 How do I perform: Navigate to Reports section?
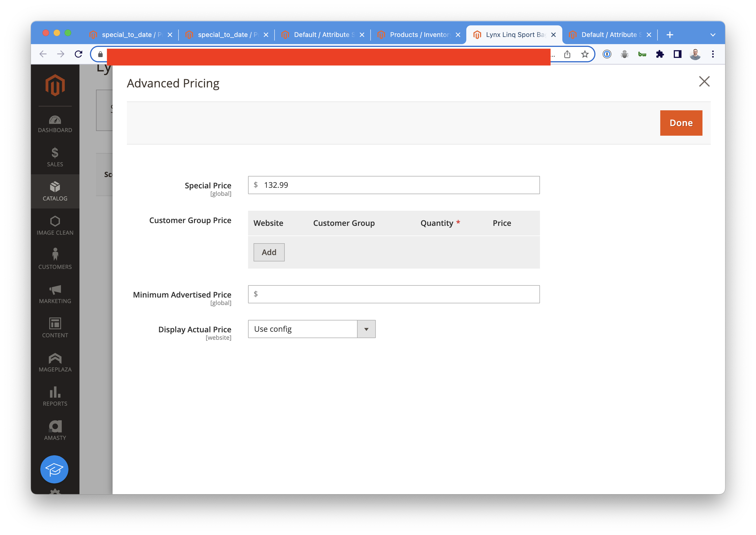point(55,397)
